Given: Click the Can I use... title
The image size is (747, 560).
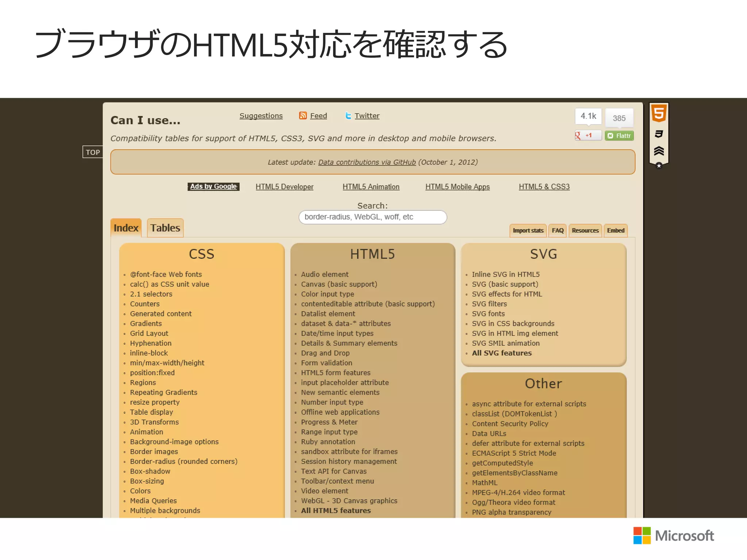Looking at the screenshot, I should [145, 120].
